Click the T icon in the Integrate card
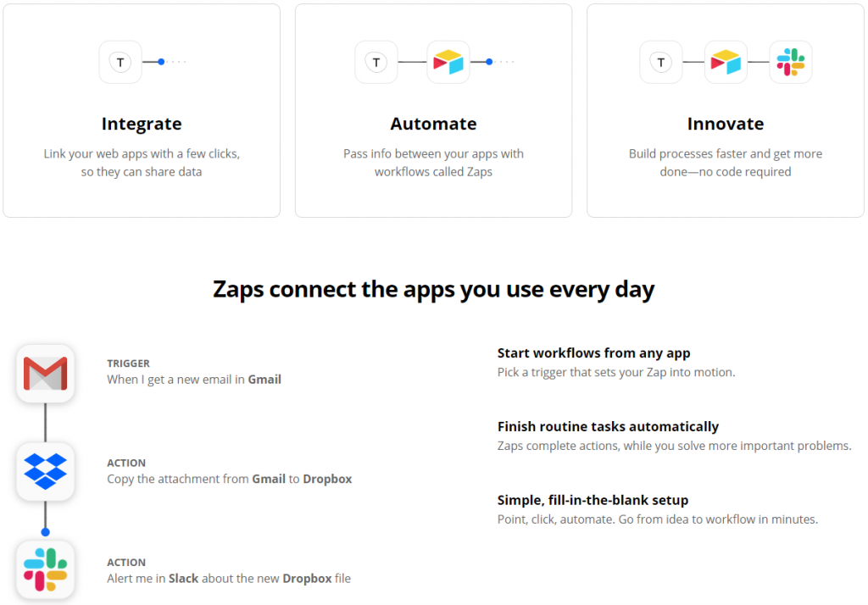Image resolution: width=868 pixels, height=605 pixels. pos(120,62)
